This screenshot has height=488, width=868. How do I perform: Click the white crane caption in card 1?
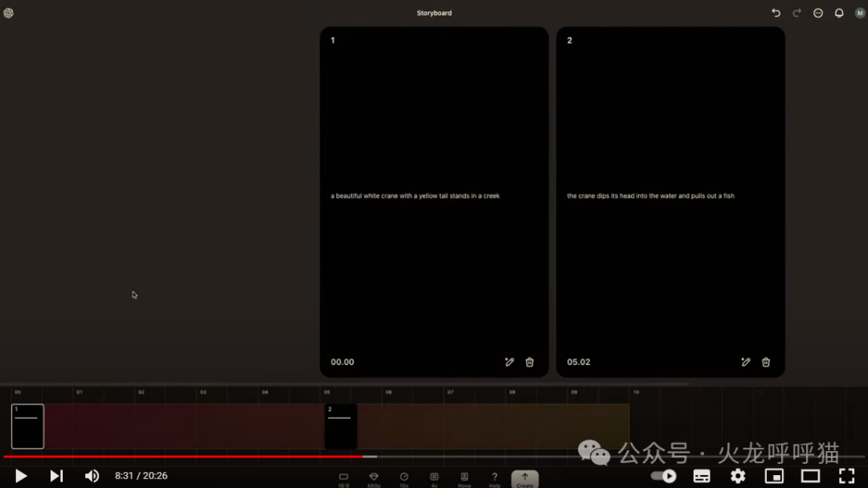point(416,195)
